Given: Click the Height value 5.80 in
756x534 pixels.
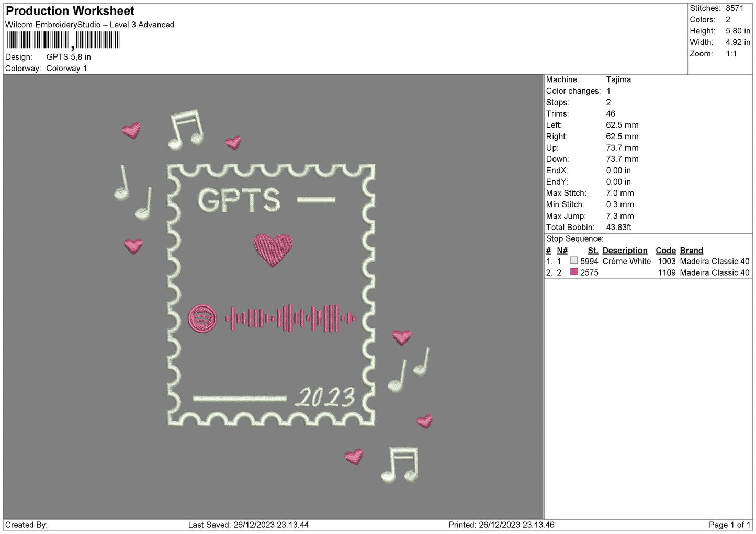Looking at the screenshot, I should point(738,31).
